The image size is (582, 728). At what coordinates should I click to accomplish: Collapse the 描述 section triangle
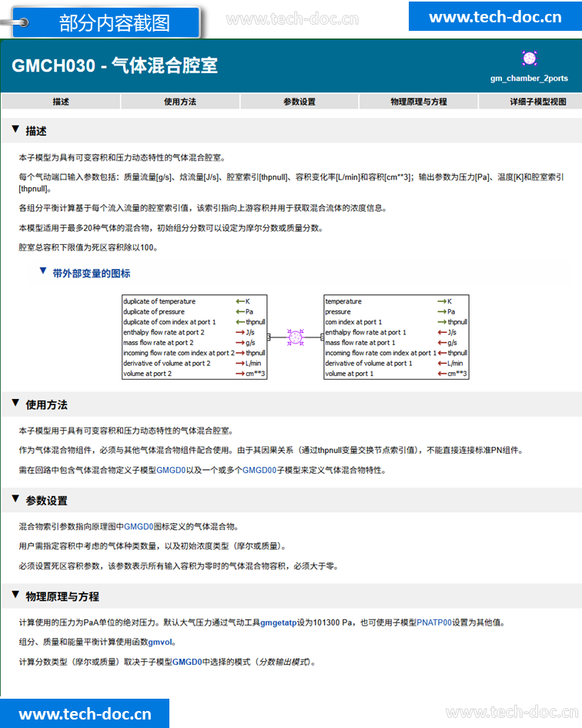coord(15,129)
